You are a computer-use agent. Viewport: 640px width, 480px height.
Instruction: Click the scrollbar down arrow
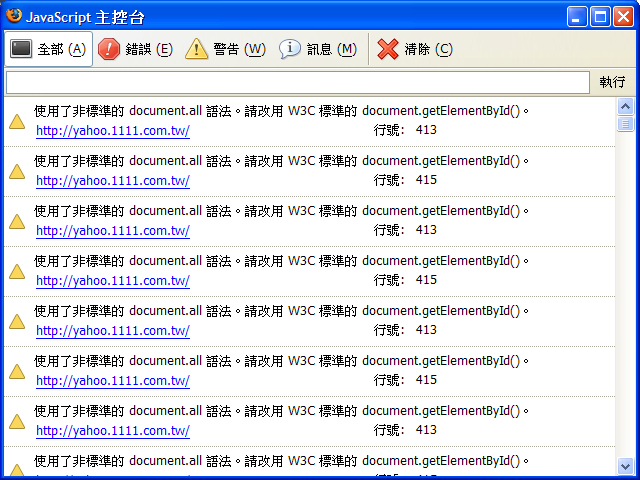click(625, 465)
